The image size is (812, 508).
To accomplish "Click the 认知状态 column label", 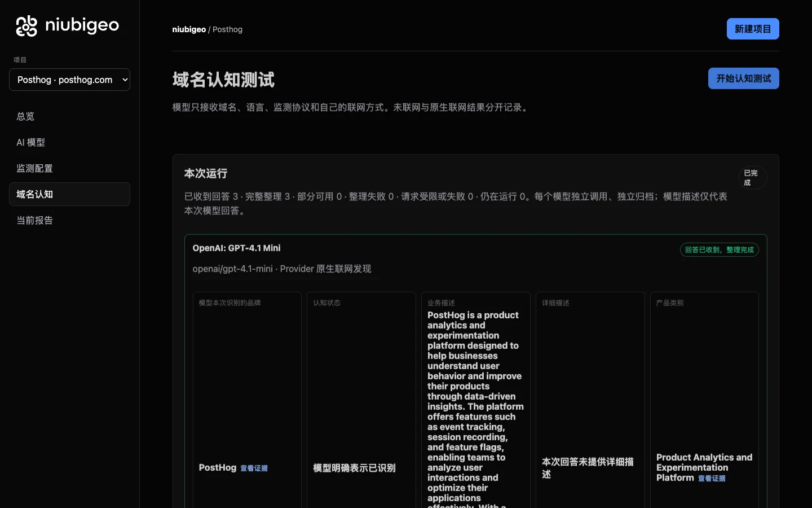I will (x=326, y=303).
